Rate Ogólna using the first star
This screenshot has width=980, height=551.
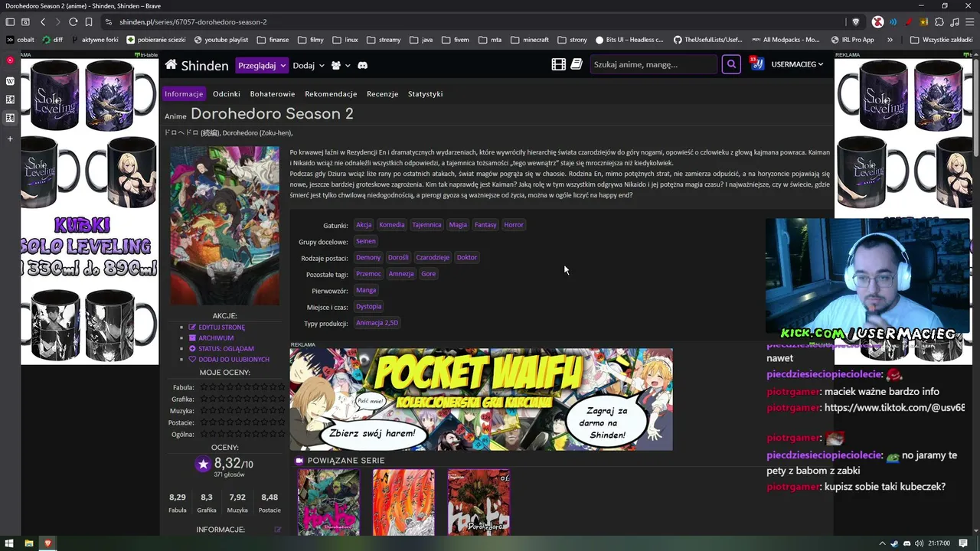pos(204,435)
